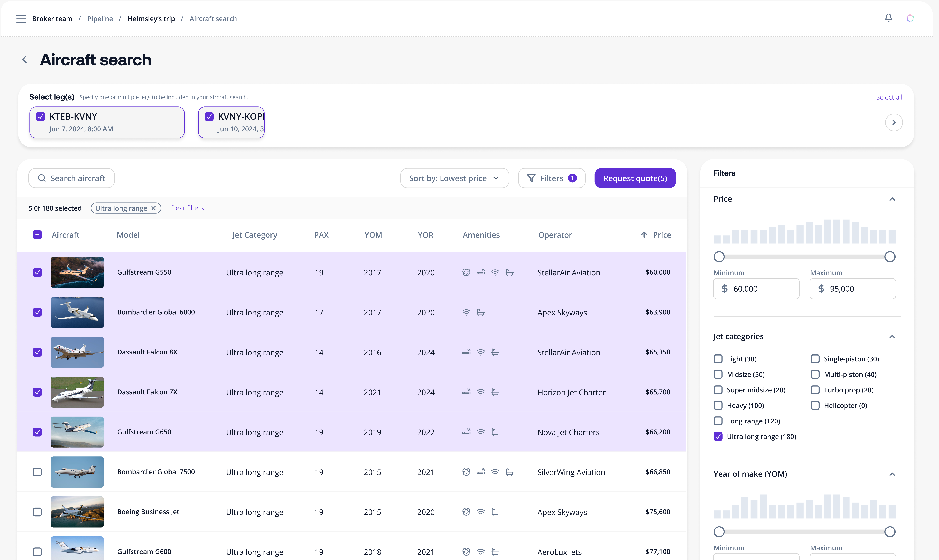Click the lavatory amenity icon for Gulfstream G550

click(510, 272)
